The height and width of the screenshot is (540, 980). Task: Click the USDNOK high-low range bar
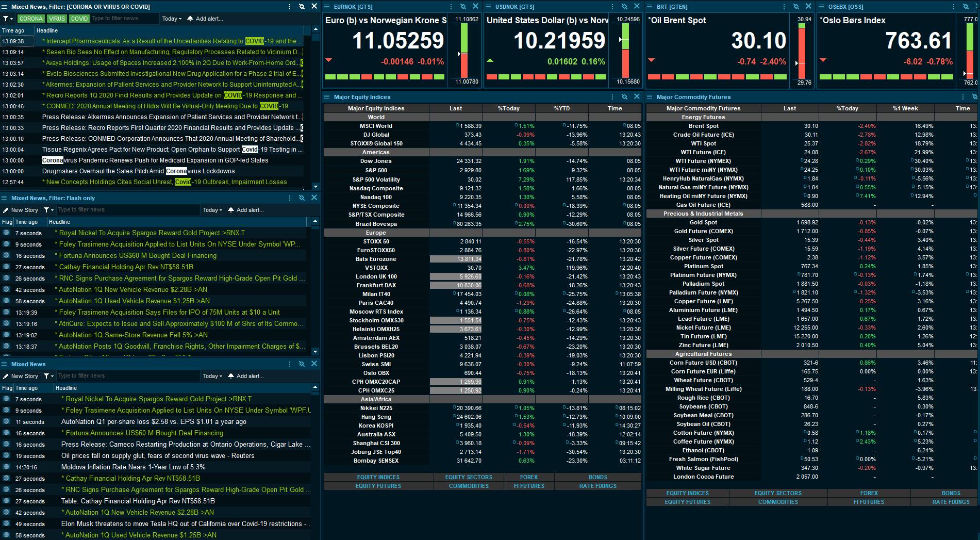coord(626,51)
